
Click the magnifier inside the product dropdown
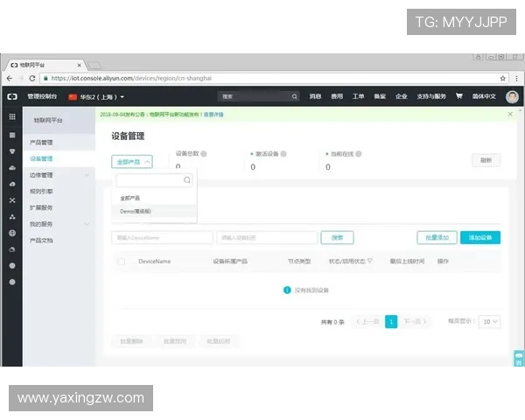click(187, 180)
